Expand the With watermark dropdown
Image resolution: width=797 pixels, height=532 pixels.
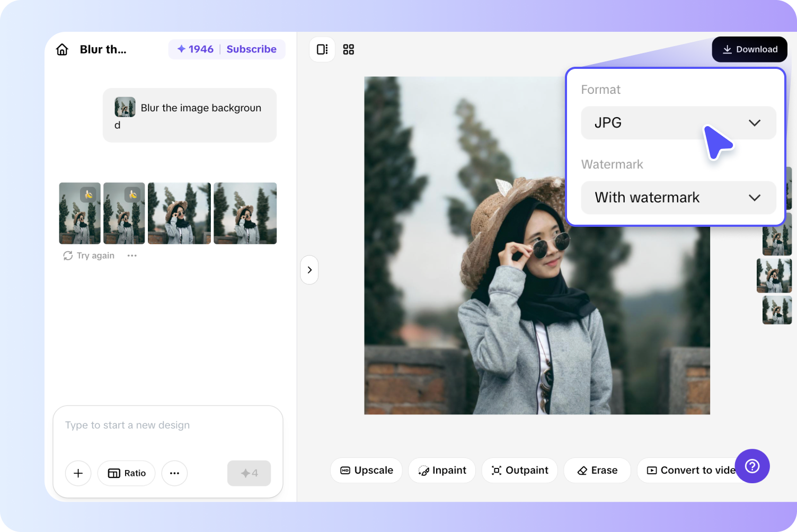pyautogui.click(x=678, y=198)
